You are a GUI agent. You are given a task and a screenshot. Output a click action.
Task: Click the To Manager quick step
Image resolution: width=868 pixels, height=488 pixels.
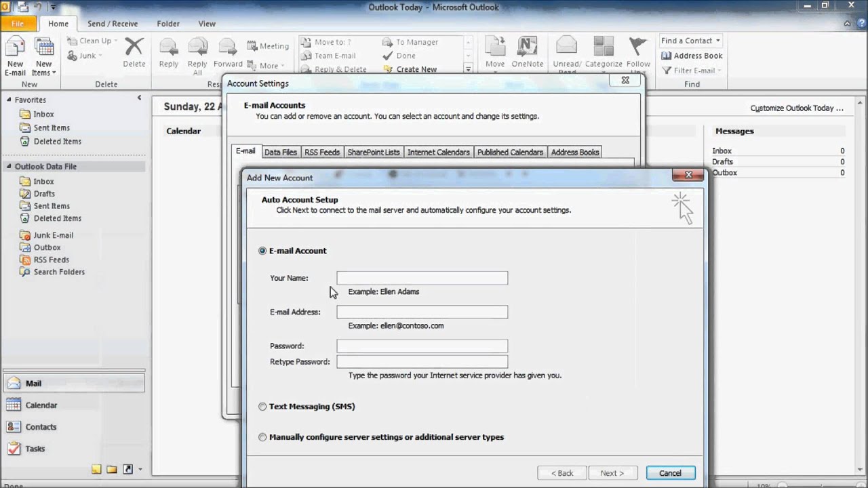click(x=410, y=42)
